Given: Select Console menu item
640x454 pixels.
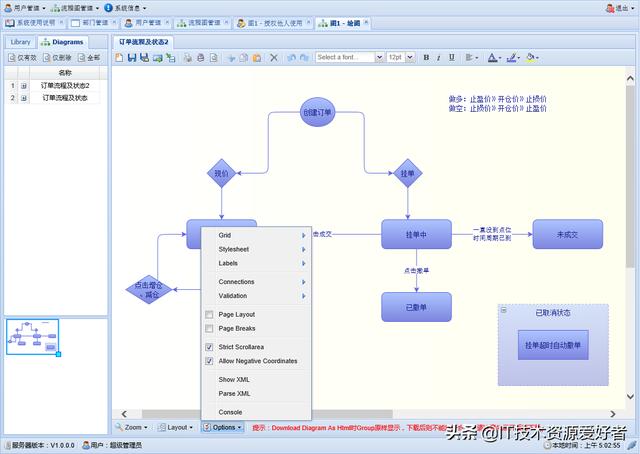Looking at the screenshot, I should 256,412.
